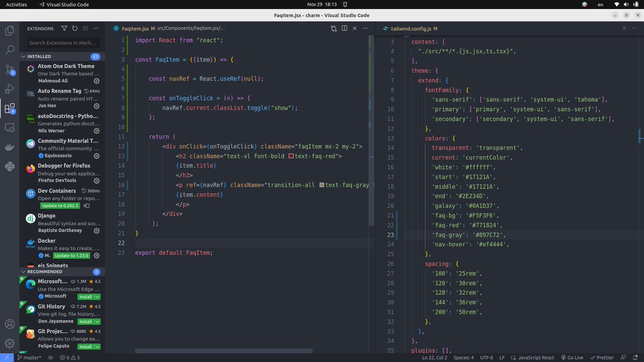
Task: Click Prettier in status bar
Action: [x=602, y=357]
